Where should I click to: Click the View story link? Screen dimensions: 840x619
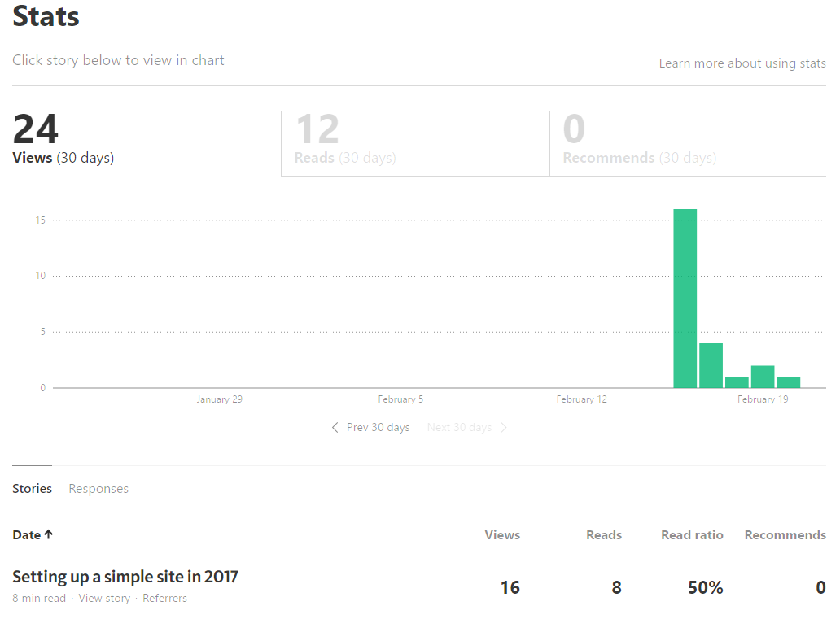(104, 599)
